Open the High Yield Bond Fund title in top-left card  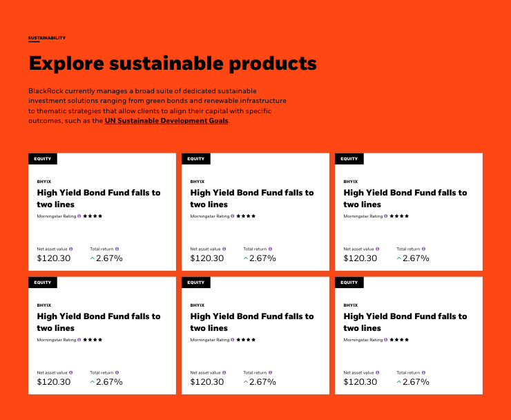click(x=98, y=198)
